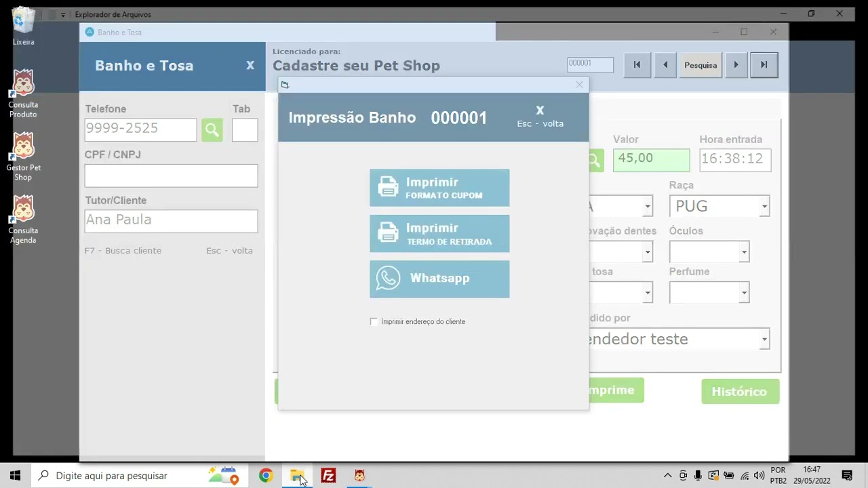
Task: Click the Tab input box
Action: [245, 129]
